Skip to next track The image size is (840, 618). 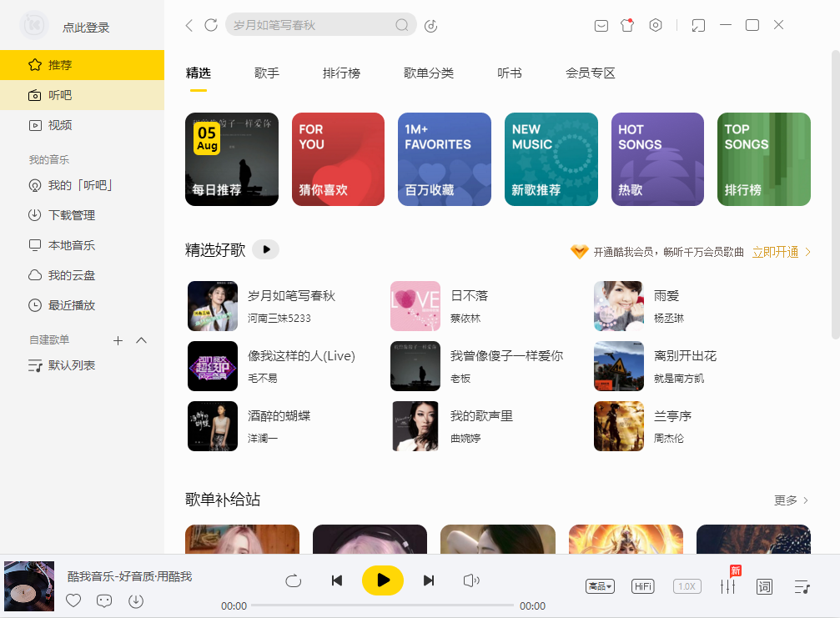pyautogui.click(x=429, y=580)
